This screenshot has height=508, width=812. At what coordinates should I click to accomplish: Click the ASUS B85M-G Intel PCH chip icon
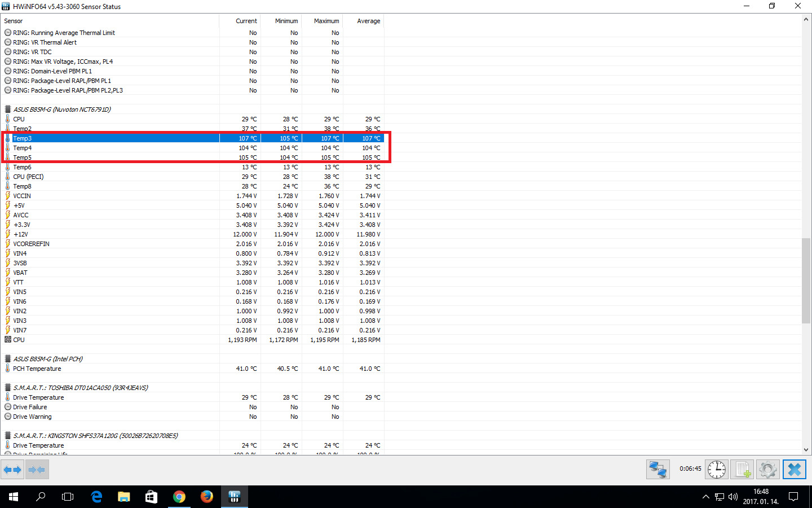8,359
